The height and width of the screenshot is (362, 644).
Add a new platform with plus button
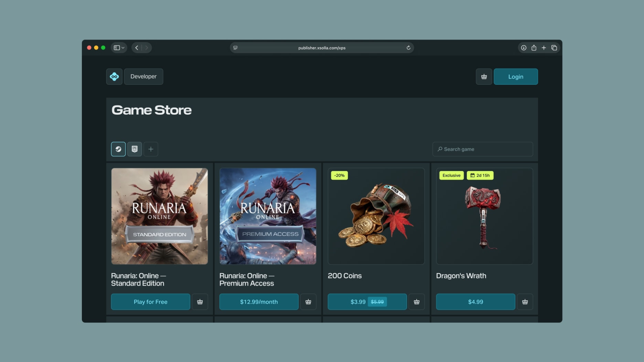(x=151, y=149)
